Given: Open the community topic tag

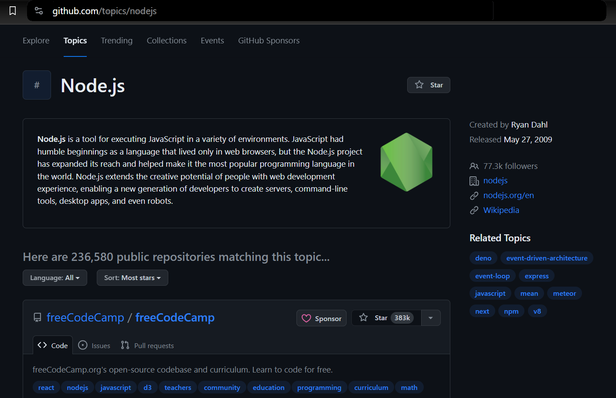Looking at the screenshot, I should (222, 387).
